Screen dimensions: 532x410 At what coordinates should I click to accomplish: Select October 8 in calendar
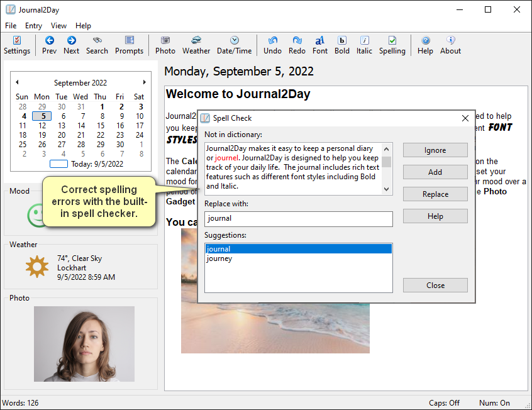(x=141, y=153)
